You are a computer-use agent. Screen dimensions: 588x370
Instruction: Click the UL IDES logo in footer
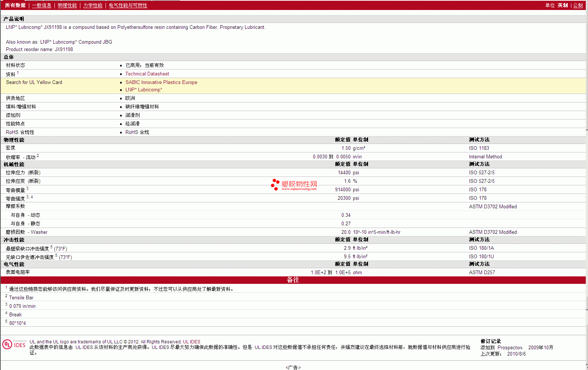tap(14, 344)
